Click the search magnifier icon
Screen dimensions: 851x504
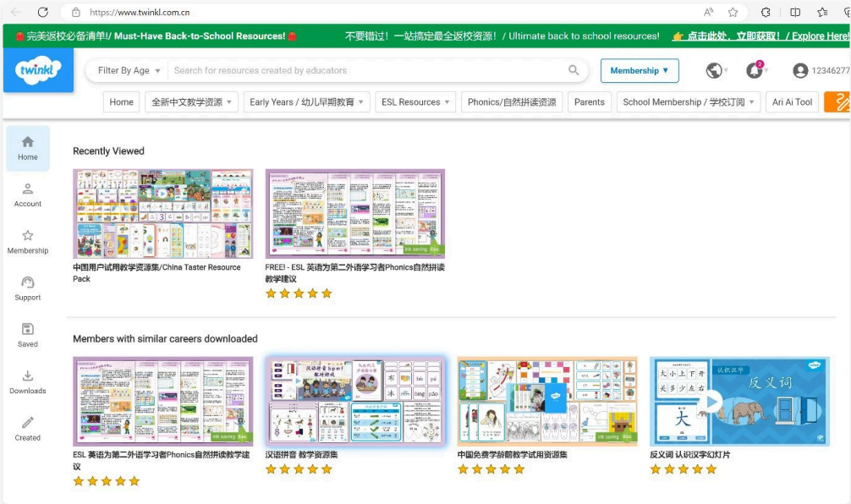tap(574, 70)
